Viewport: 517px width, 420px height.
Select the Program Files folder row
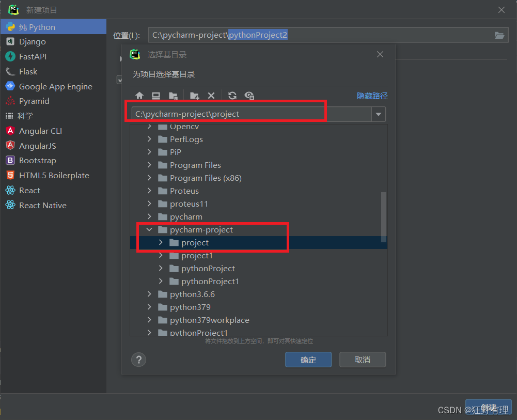(x=259, y=165)
